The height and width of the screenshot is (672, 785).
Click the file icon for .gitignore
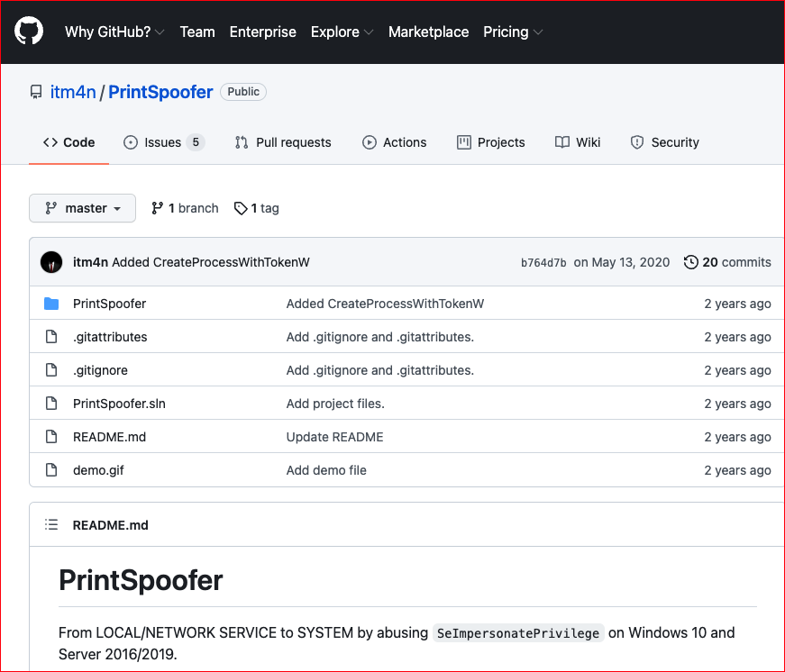pyautogui.click(x=51, y=370)
